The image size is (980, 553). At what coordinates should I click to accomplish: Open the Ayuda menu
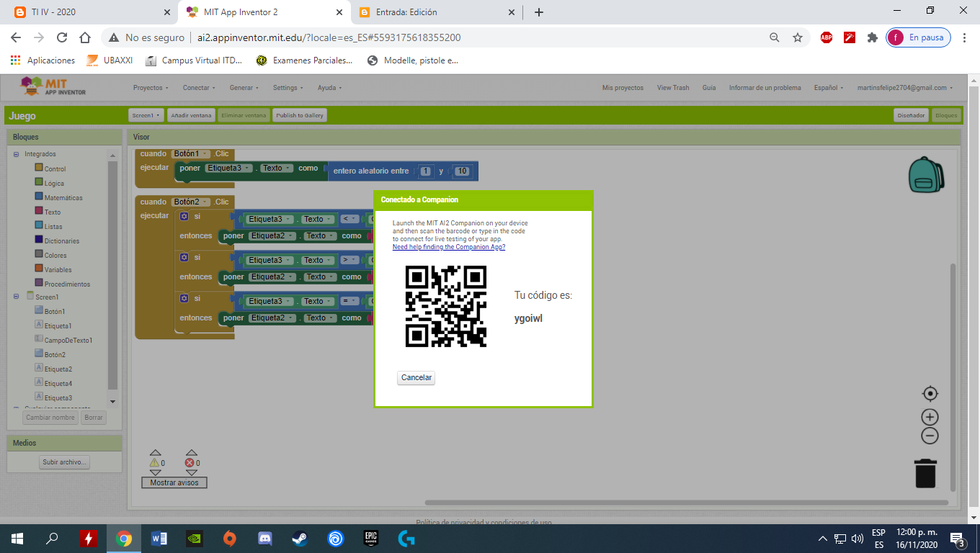click(x=329, y=88)
